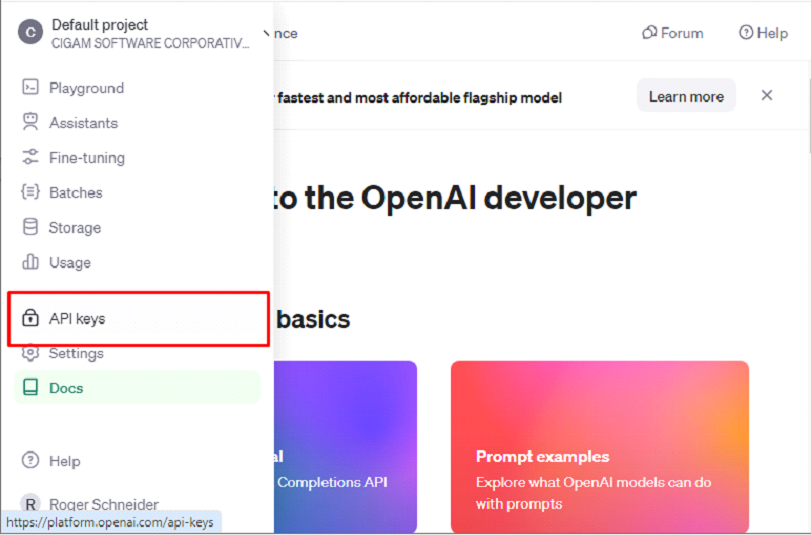Screen dimensions: 811x535
Task: Click the Help link in top bar
Action: pos(763,33)
